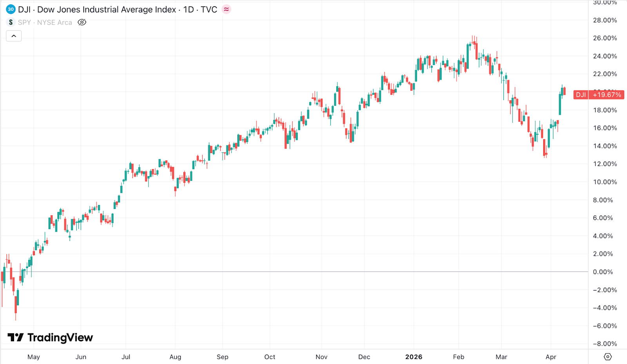Click the TVC exchange label
This screenshot has width=627, height=364.
click(x=209, y=9)
